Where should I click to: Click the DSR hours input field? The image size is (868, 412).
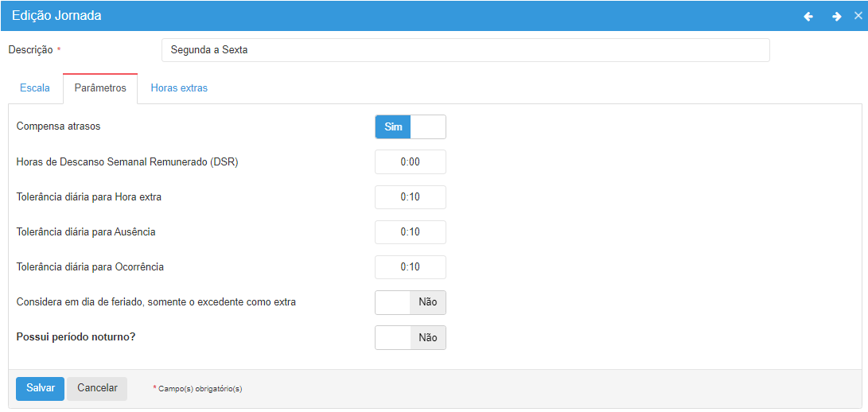pos(410,162)
